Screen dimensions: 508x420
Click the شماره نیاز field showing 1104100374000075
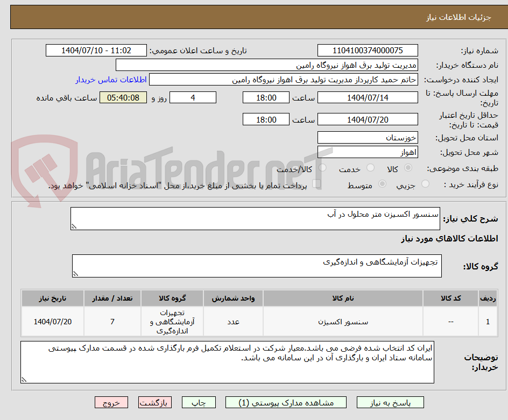click(x=368, y=50)
